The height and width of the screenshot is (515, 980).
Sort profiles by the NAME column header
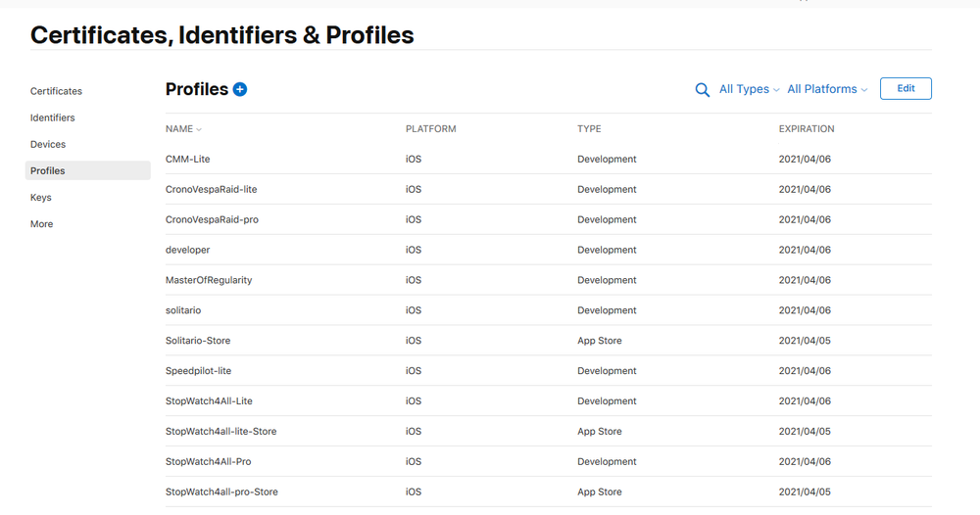point(183,128)
